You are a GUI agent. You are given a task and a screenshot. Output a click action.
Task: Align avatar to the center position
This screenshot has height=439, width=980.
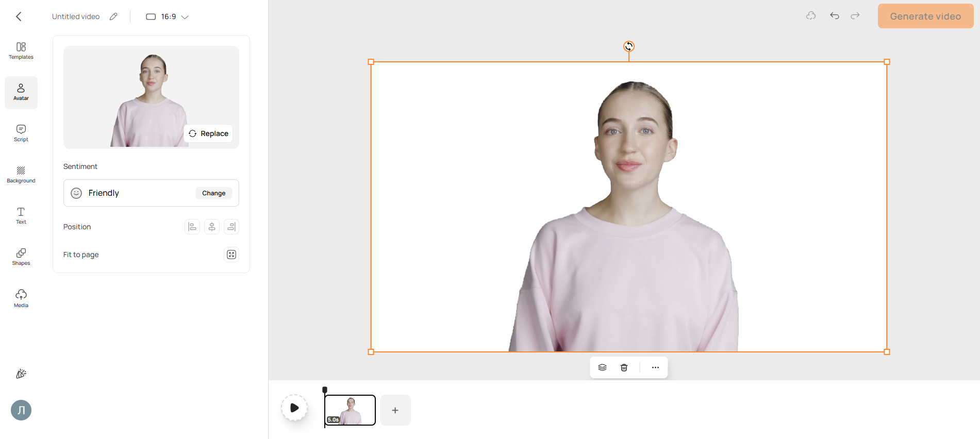tap(212, 227)
